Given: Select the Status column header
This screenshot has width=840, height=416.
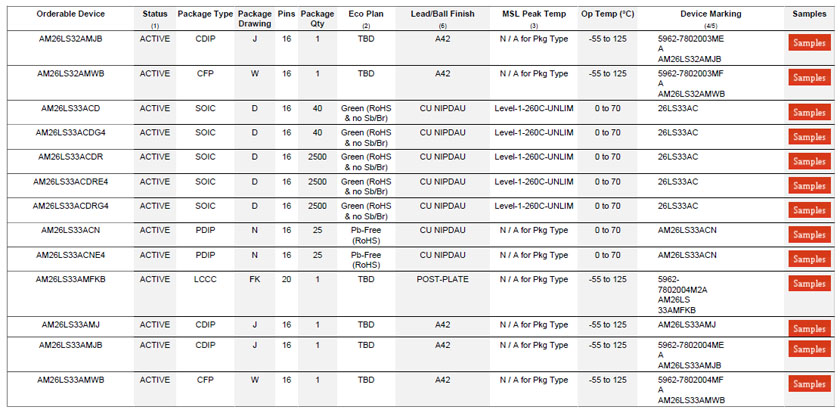Looking at the screenshot, I should 155,14.
